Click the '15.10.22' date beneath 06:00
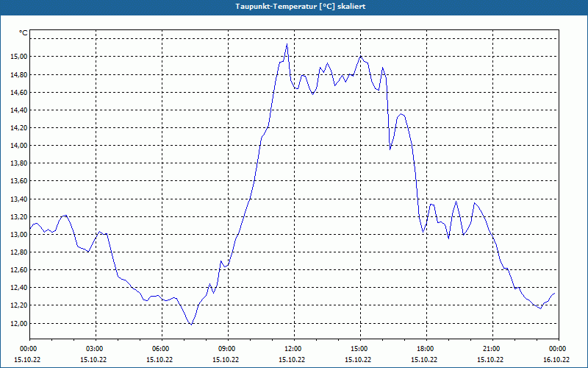This screenshot has height=368, width=588. 159,359
